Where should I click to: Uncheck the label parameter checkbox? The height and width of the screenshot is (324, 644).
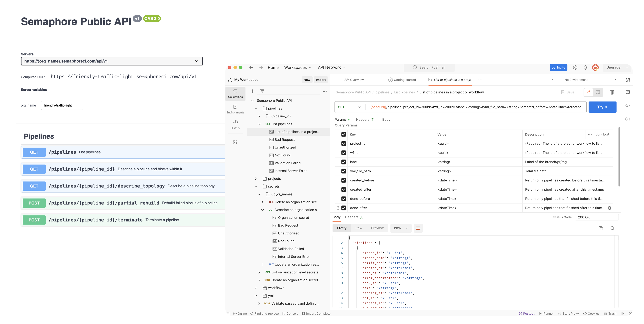(x=343, y=162)
